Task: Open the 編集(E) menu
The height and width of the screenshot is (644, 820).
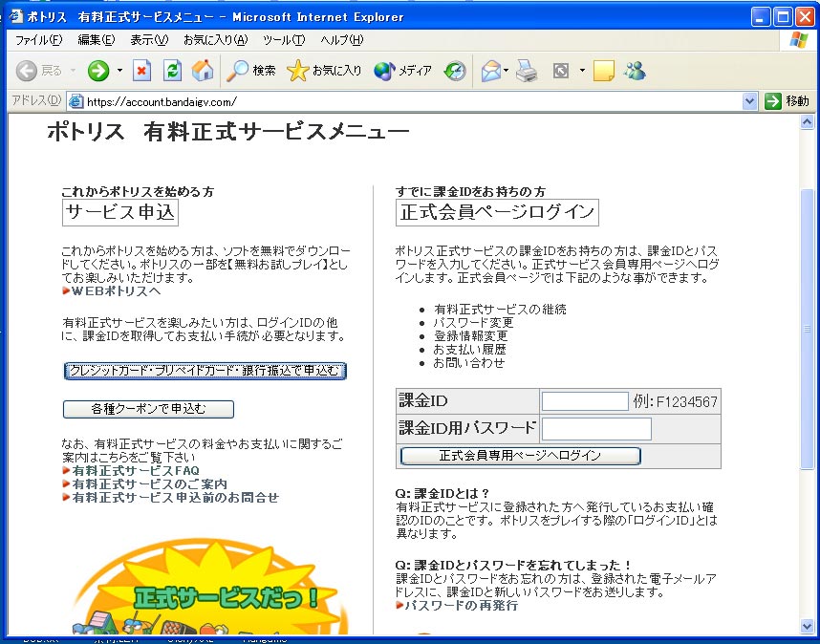Action: click(97, 40)
